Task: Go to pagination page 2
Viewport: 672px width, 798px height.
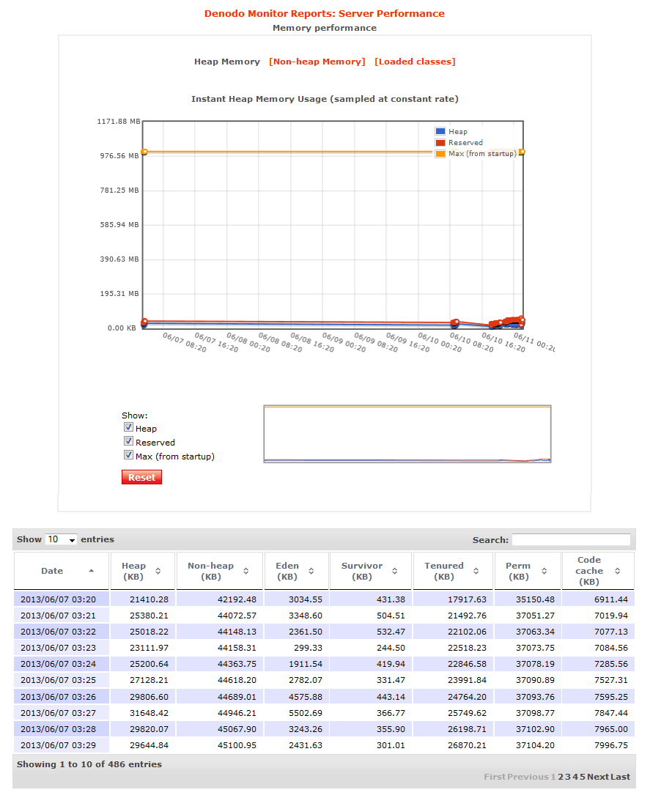Action: tap(561, 777)
